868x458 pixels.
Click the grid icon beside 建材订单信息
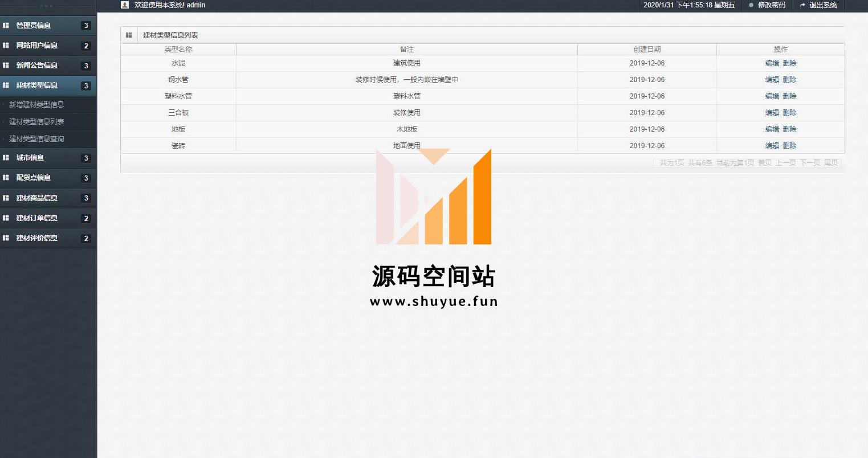[6, 218]
